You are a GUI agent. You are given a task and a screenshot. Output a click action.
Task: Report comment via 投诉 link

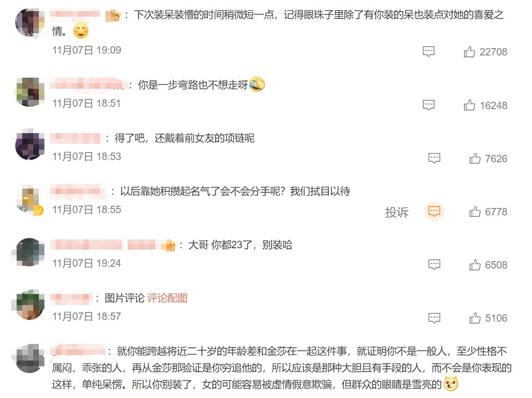tap(396, 212)
